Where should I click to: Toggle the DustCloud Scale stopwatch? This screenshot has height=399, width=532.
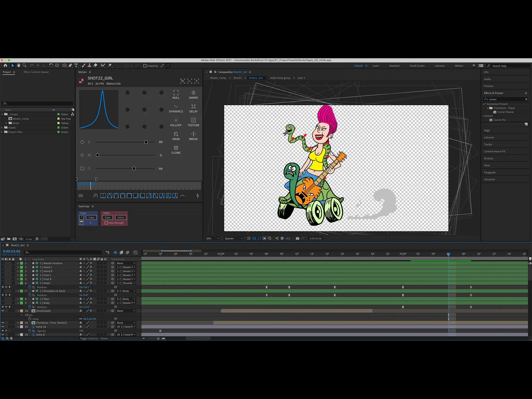30,319
